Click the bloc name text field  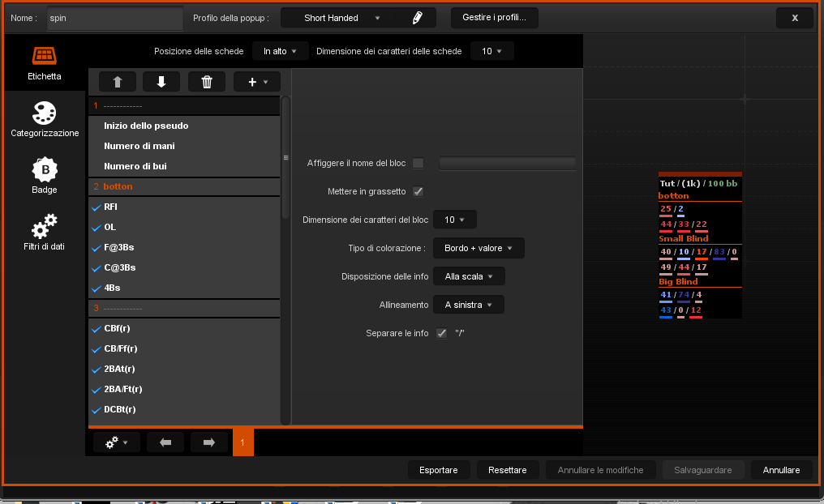507,164
